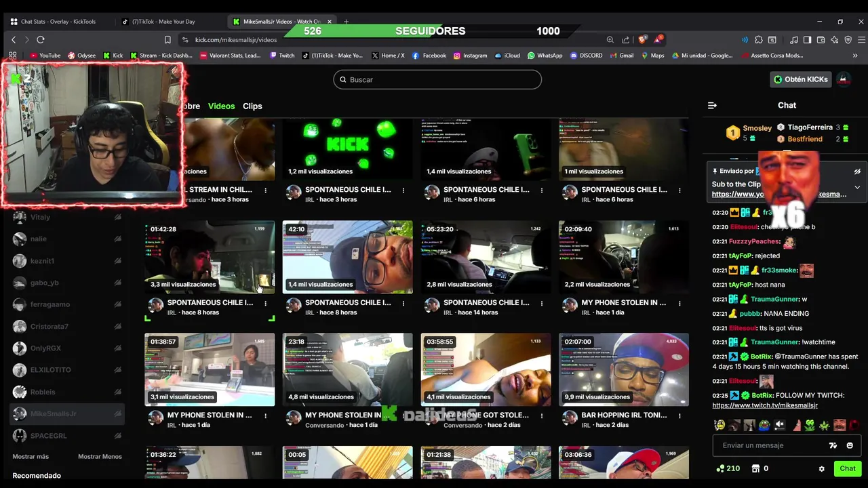Insert the green leaf quick emote
Viewport: 868px width, 488px height.
coord(825,426)
